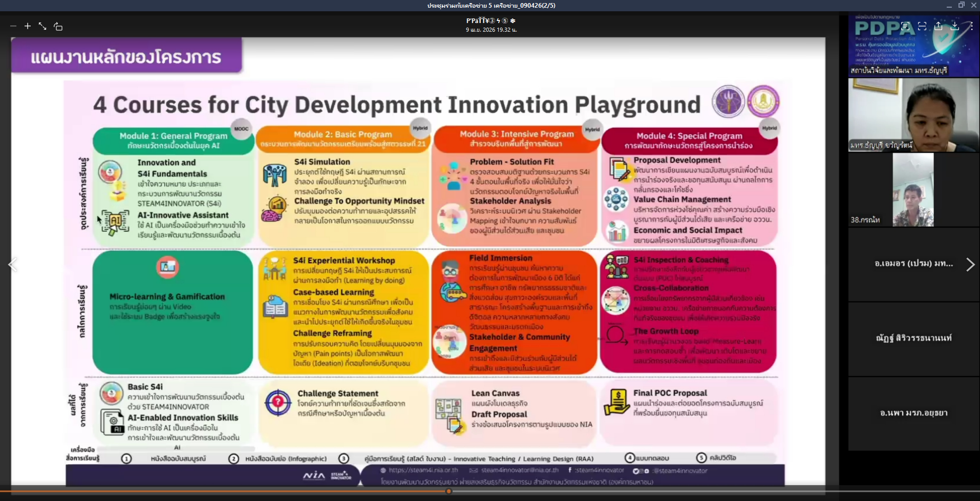
Task: Open the three-dot more options menu
Action: tap(971, 26)
